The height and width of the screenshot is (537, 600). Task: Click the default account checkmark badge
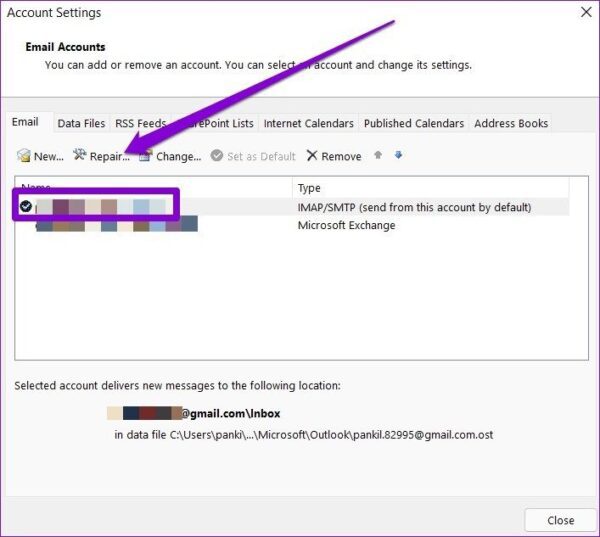tap(26, 207)
